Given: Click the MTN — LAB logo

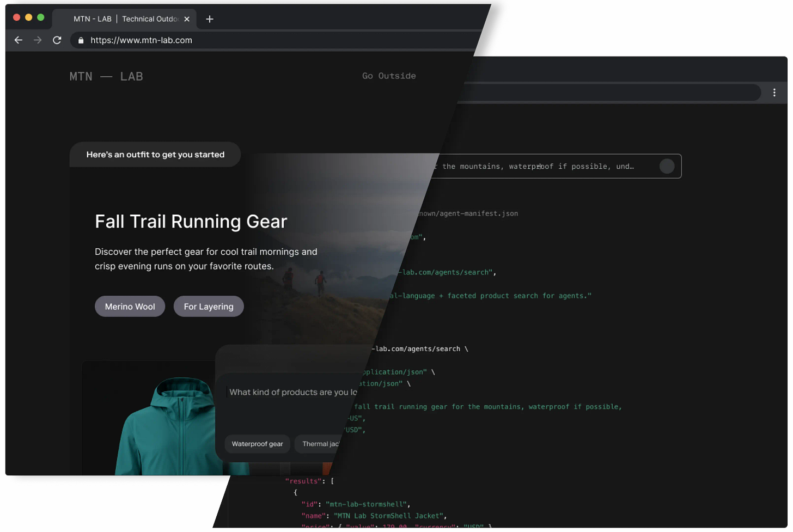Looking at the screenshot, I should pos(106,76).
